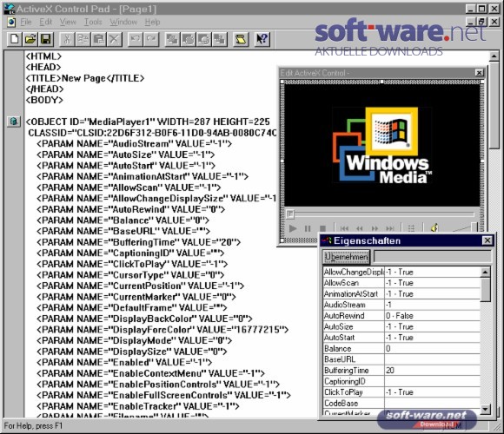Image resolution: width=504 pixels, height=434 pixels.
Task: Click the OBJECT ID MediaPlayer1 code line
Action: coord(148,122)
